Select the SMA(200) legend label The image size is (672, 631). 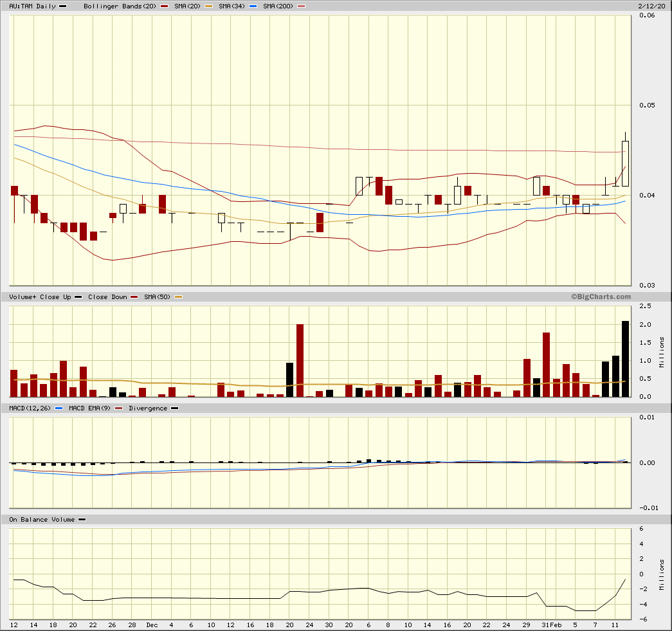pyautogui.click(x=278, y=6)
